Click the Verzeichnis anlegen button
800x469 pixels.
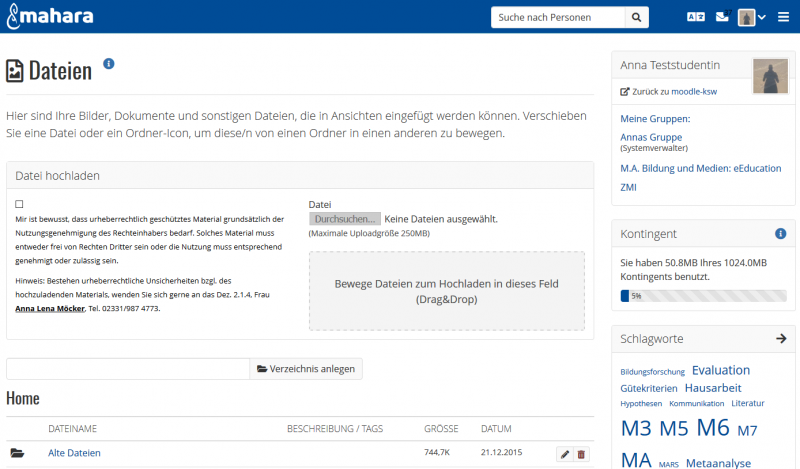point(306,368)
